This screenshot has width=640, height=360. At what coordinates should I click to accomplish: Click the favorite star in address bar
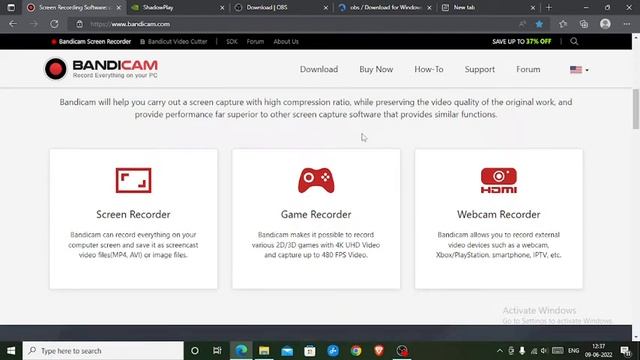(x=539, y=24)
